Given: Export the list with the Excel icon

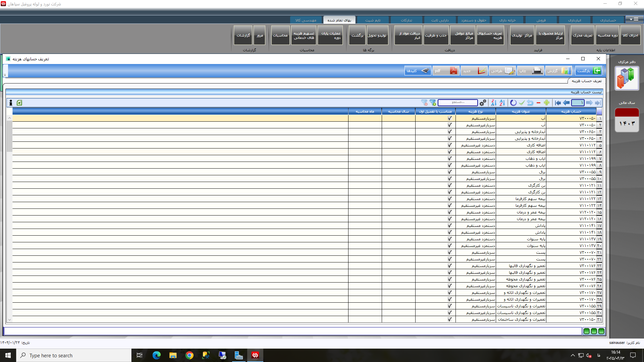Looking at the screenshot, I should point(19,103).
